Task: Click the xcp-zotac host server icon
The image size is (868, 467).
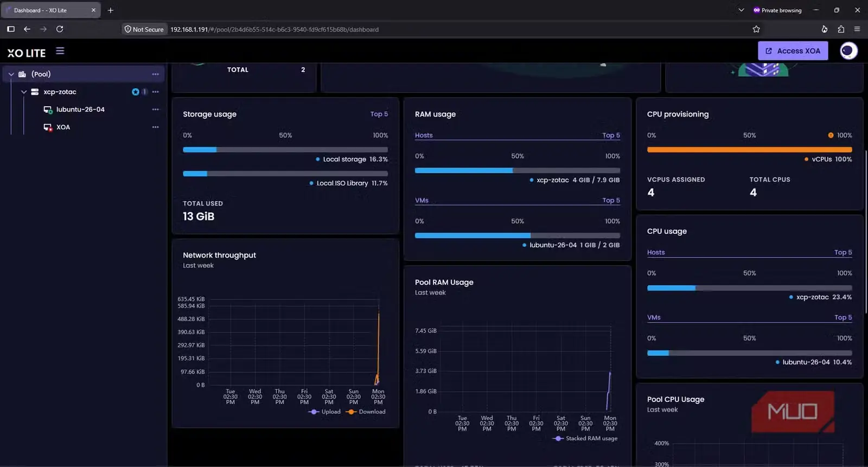Action: pos(35,92)
